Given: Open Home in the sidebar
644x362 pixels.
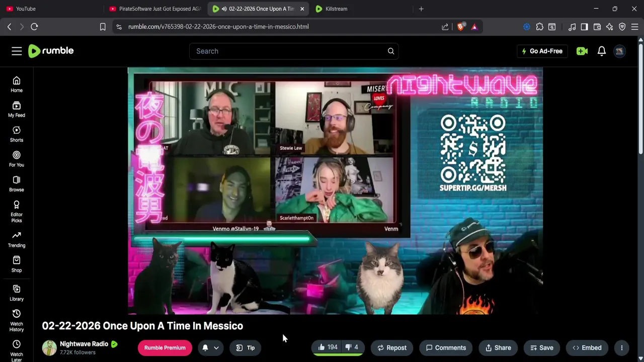Looking at the screenshot, I should click(17, 84).
